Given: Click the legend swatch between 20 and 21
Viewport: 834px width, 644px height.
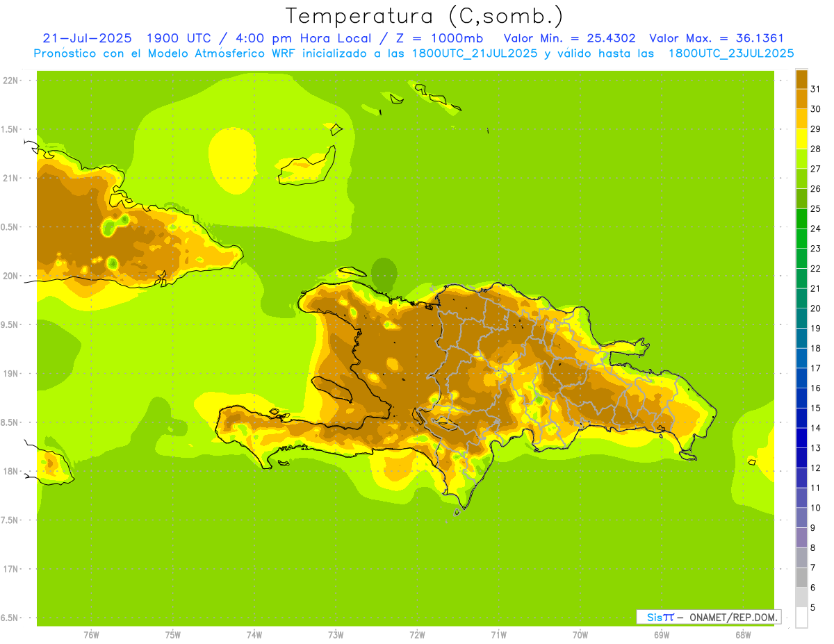Looking at the screenshot, I should coord(801,298).
